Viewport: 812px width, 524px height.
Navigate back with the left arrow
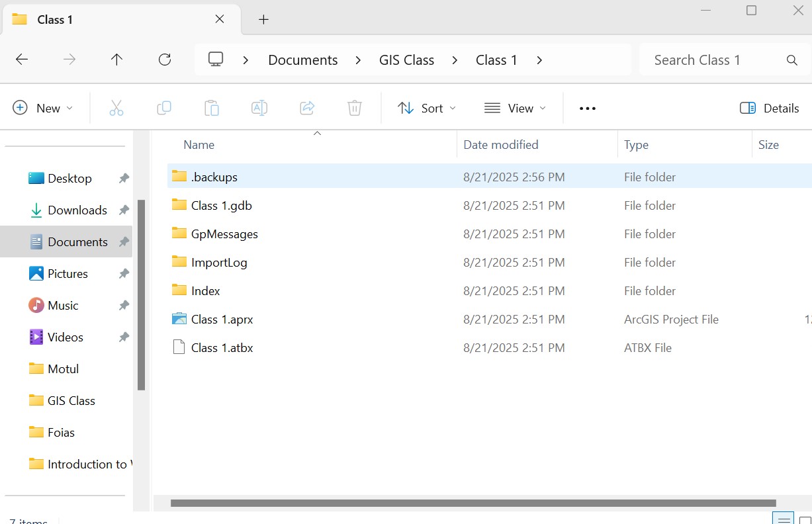tap(22, 60)
